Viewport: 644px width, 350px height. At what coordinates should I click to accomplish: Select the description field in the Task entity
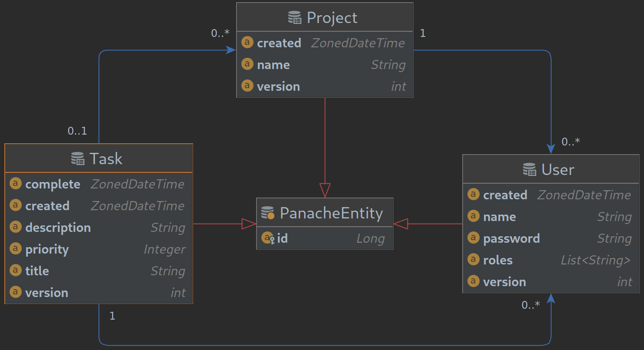(58, 227)
